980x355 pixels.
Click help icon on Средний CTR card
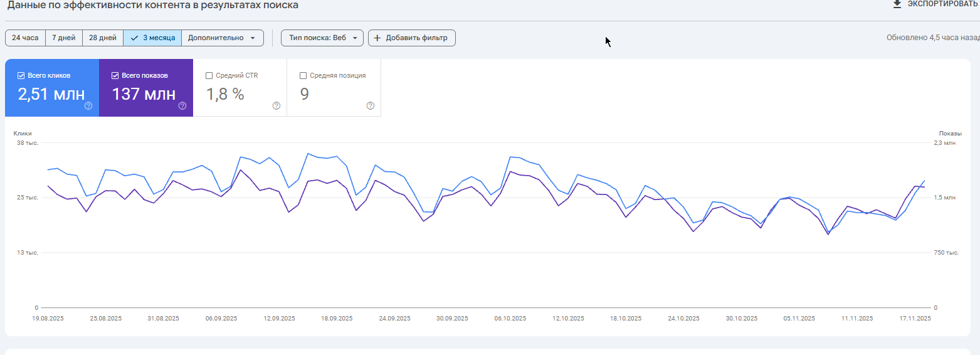point(277,106)
